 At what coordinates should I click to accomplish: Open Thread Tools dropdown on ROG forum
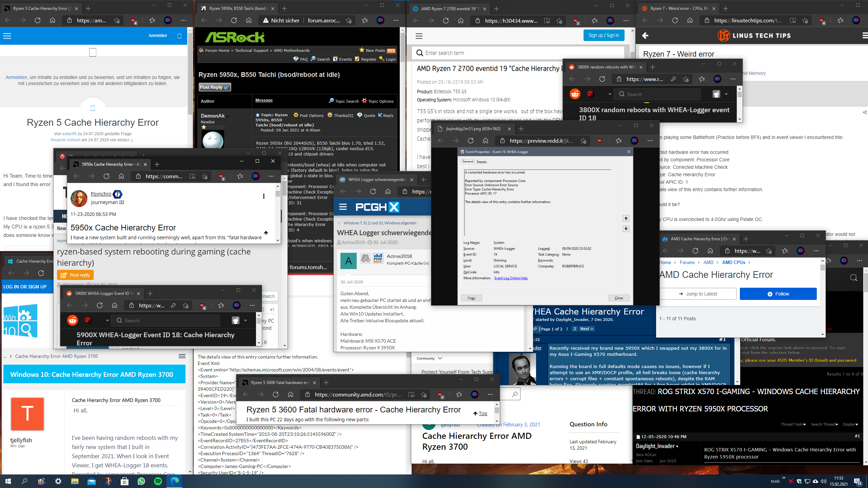793,424
